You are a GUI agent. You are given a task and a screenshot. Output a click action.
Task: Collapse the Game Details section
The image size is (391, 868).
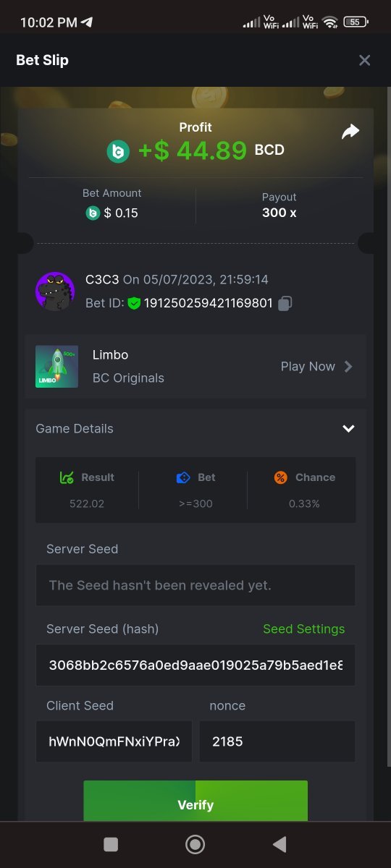point(348,429)
